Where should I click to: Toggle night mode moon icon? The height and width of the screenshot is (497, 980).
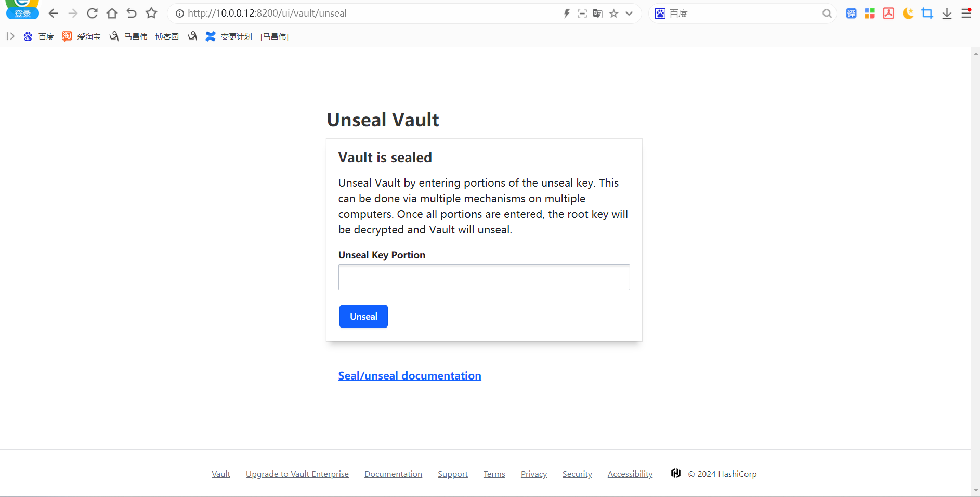coord(908,14)
